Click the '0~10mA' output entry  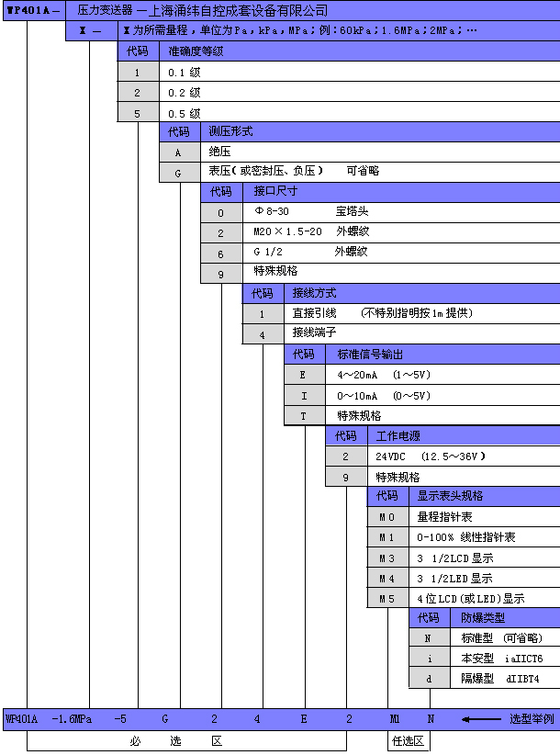357,396
